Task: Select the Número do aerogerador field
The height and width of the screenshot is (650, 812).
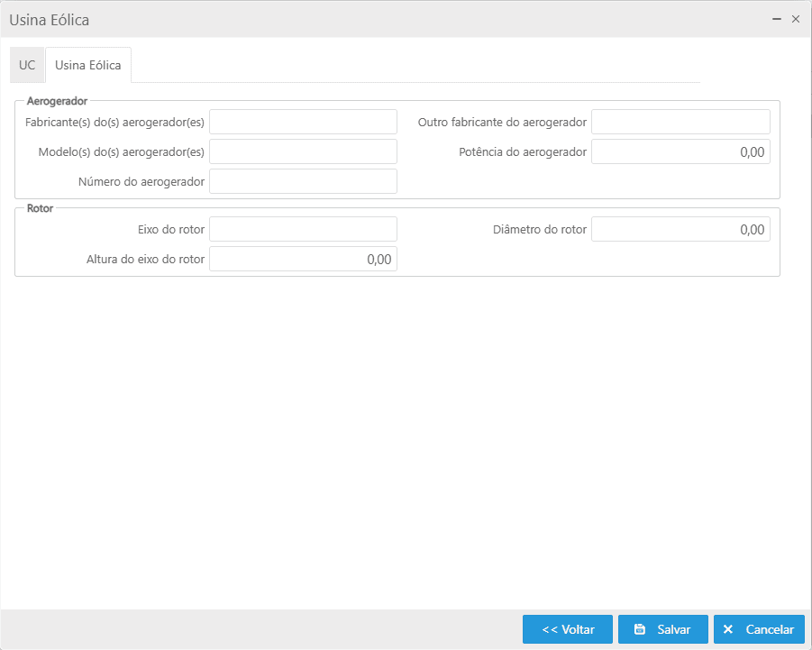Action: [303, 181]
